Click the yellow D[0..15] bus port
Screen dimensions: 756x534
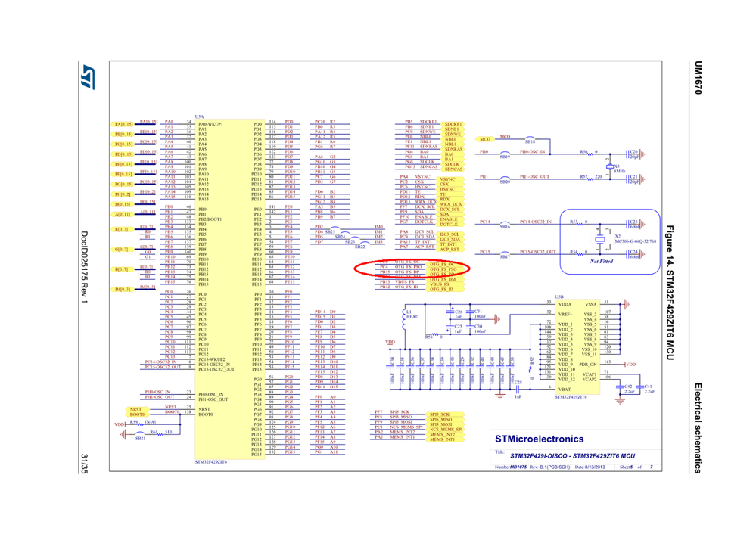(x=122, y=204)
